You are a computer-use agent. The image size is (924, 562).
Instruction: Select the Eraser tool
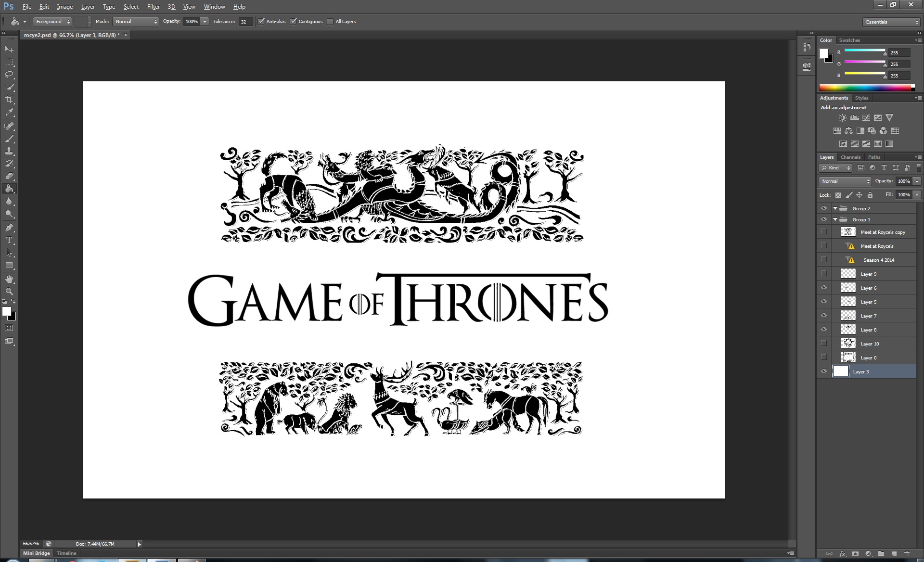9,176
